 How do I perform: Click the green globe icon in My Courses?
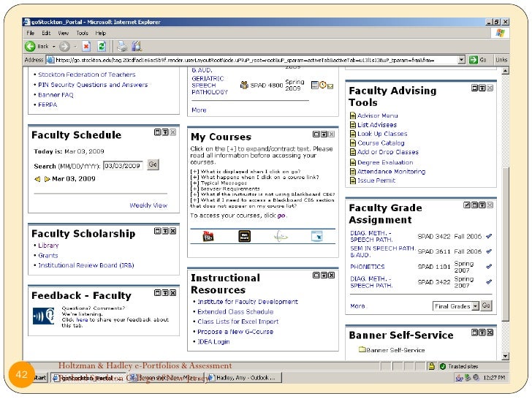(281, 236)
